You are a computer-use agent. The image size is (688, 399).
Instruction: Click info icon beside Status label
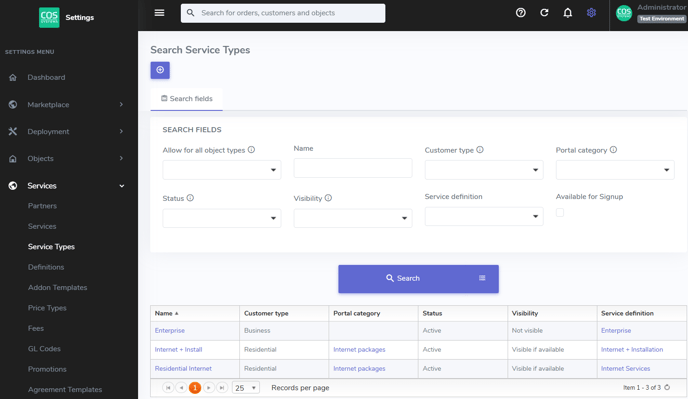(x=190, y=198)
